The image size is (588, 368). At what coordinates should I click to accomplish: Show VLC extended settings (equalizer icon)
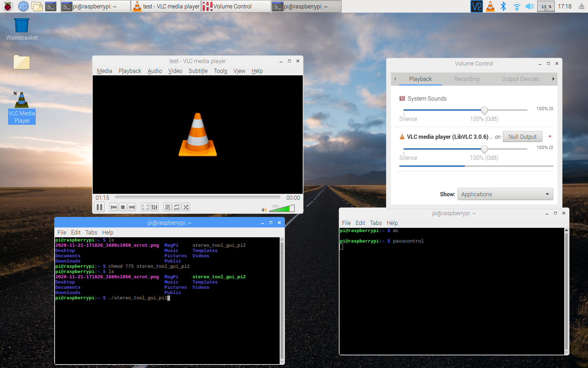coord(154,207)
